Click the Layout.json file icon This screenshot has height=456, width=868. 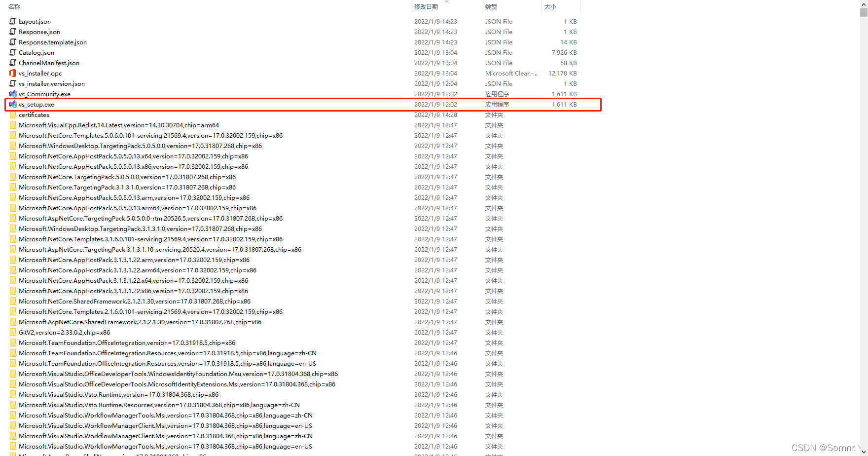coord(13,21)
